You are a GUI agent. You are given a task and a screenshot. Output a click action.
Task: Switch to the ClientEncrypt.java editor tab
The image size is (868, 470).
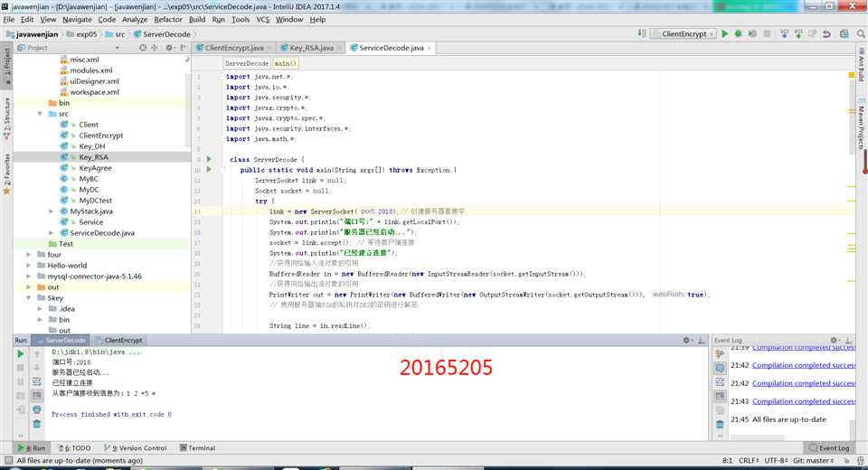tap(233, 48)
